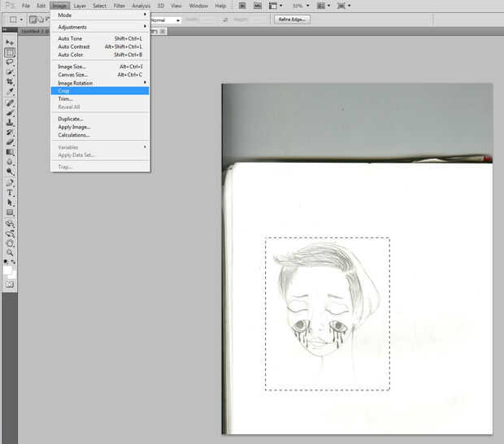Open the selection Style dropdown set to Normal

click(165, 20)
